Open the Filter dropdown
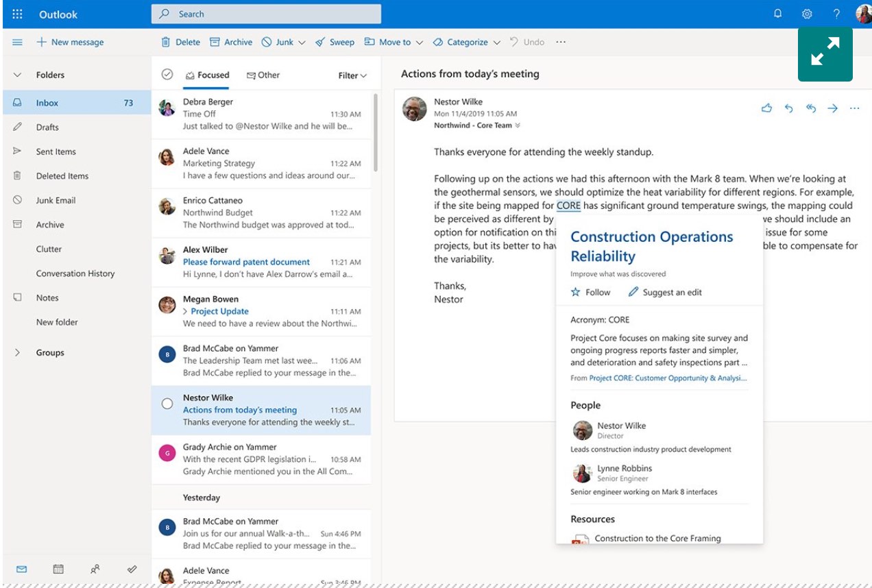 point(352,75)
